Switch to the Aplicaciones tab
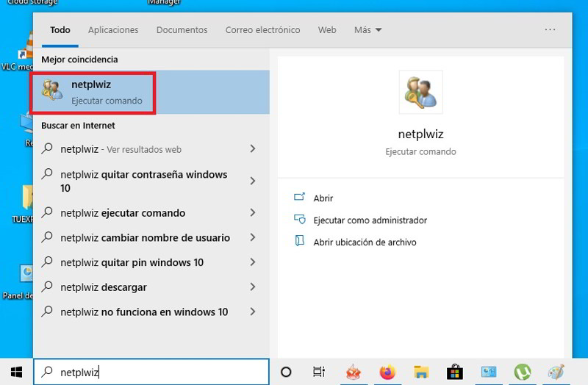This screenshot has width=588, height=385. (x=113, y=30)
